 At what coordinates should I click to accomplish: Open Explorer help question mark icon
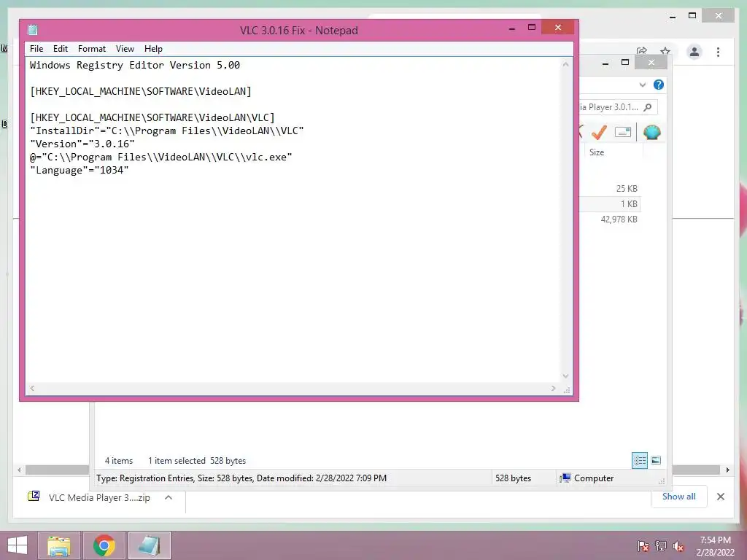tap(659, 85)
